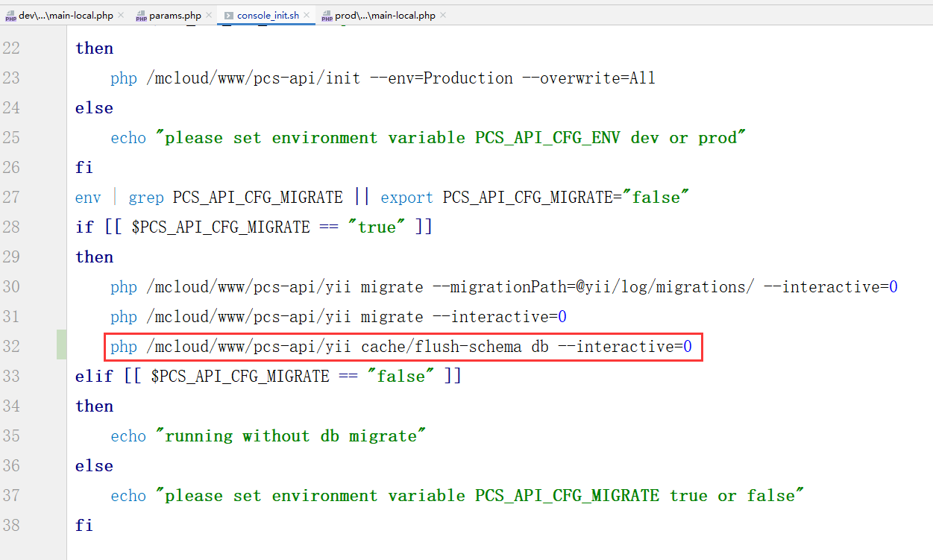Click the PHP icon on prod main-local.php tab
933x560 pixels.
(327, 16)
